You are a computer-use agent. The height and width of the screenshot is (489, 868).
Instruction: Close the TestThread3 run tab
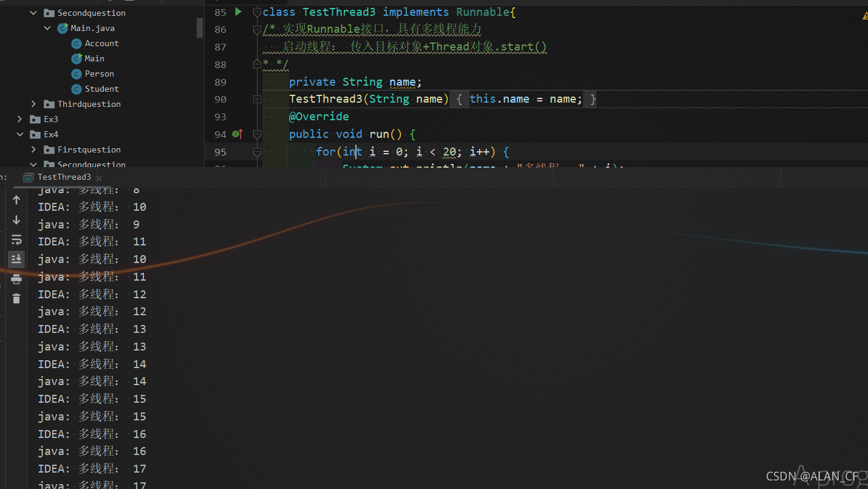tap(99, 178)
